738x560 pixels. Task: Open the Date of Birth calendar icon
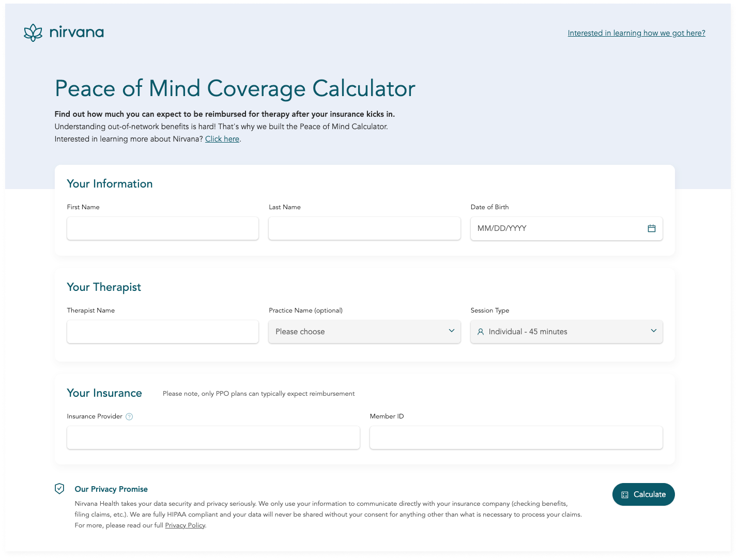click(652, 228)
